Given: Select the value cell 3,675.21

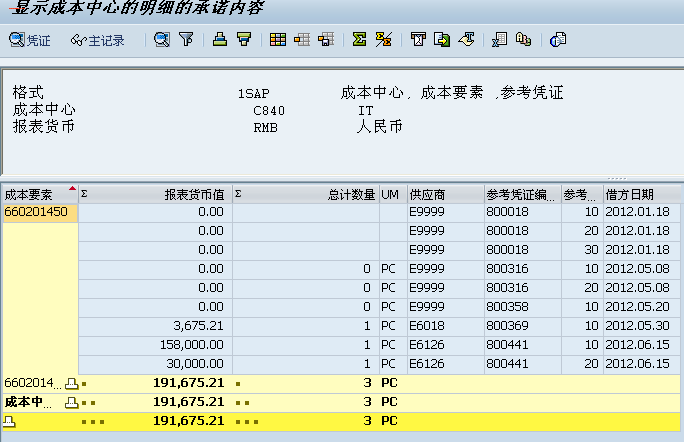Looking at the screenshot, I should (155, 326).
